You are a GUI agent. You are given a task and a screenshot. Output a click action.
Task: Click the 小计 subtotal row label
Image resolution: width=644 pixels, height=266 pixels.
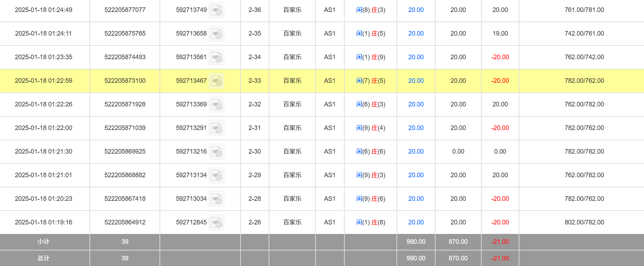click(x=44, y=242)
